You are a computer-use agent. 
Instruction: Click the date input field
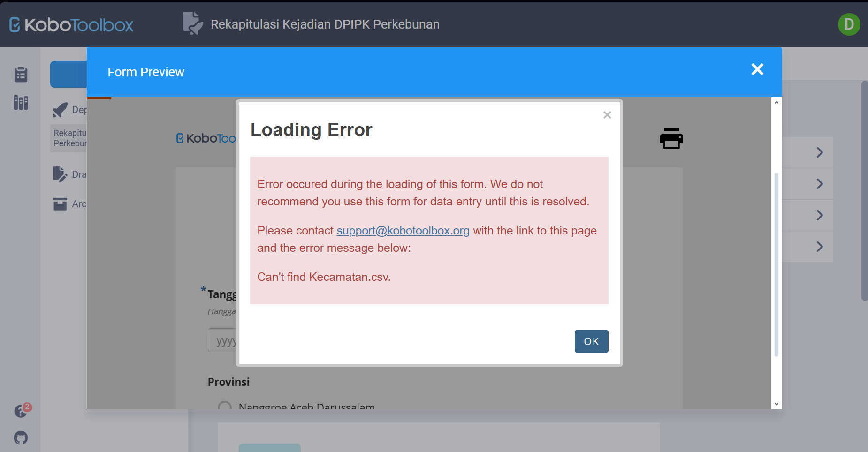point(222,341)
